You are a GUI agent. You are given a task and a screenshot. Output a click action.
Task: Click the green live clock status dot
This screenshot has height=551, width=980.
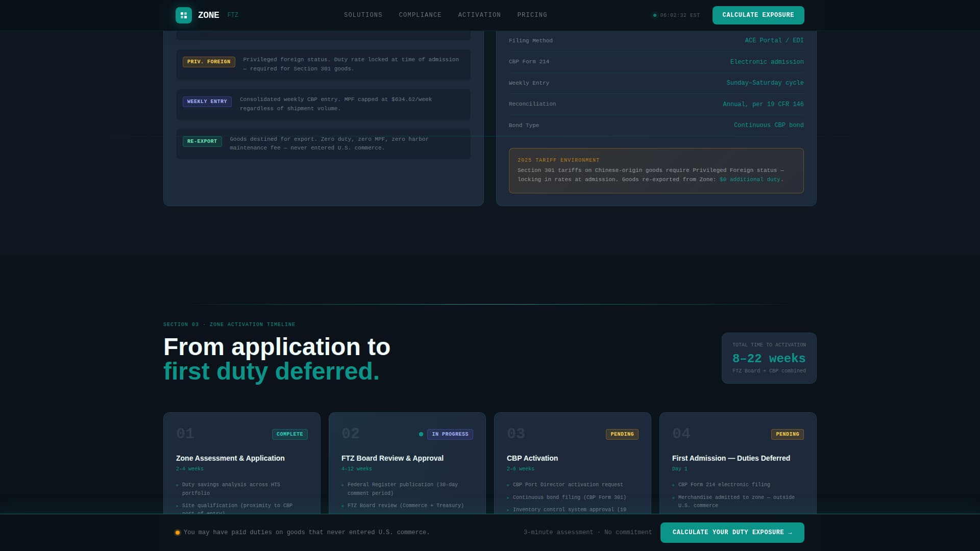tap(655, 15)
